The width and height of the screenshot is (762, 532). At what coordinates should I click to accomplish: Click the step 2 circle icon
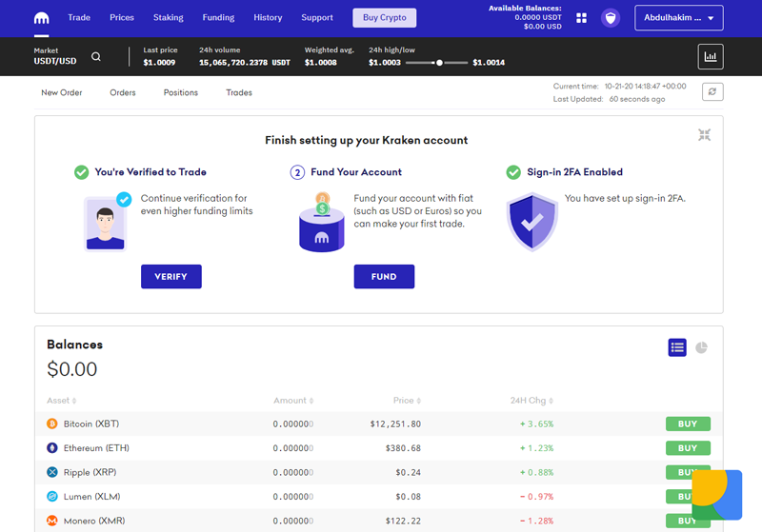(297, 172)
